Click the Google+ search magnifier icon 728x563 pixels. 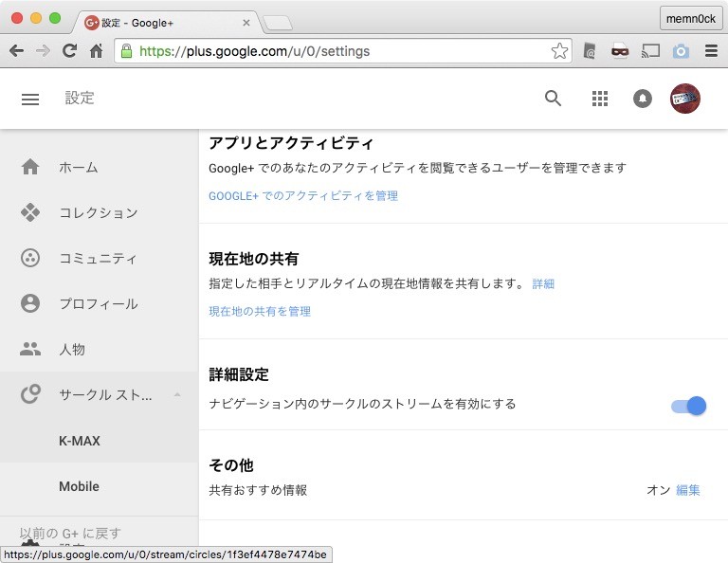[x=553, y=99]
